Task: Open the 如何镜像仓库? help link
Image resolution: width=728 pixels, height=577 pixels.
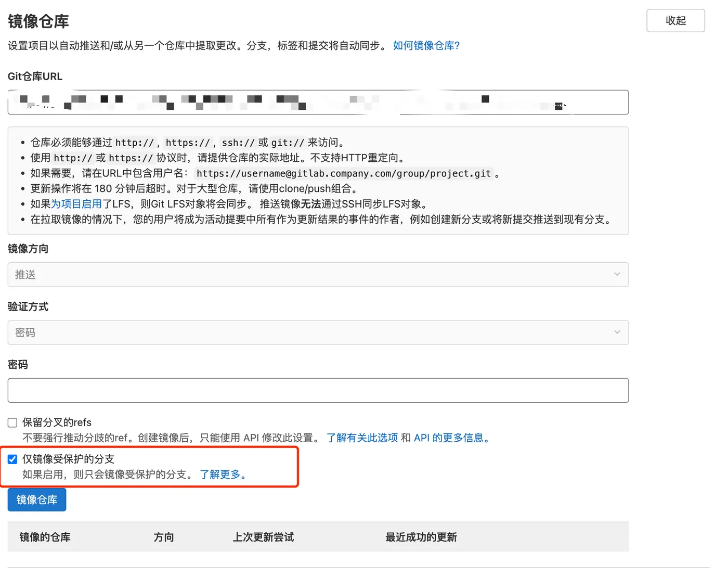Action: click(426, 46)
